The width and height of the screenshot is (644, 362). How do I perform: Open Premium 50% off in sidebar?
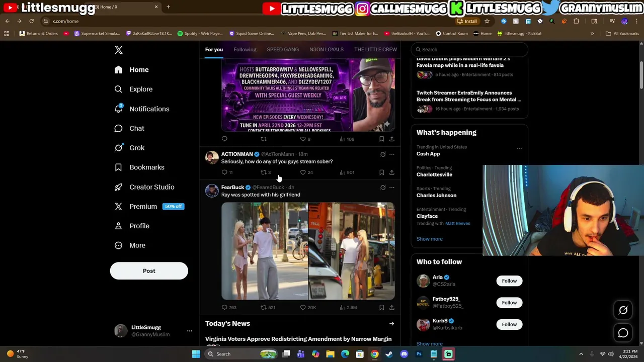tap(149, 207)
